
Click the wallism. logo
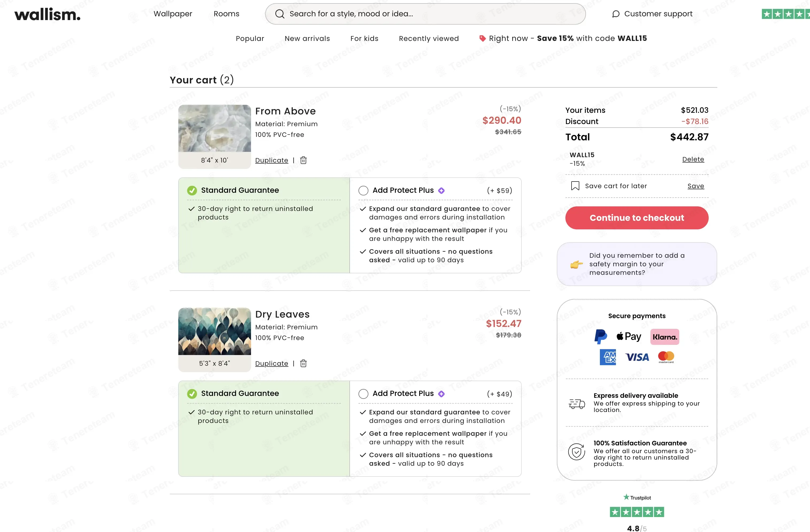[x=47, y=14]
